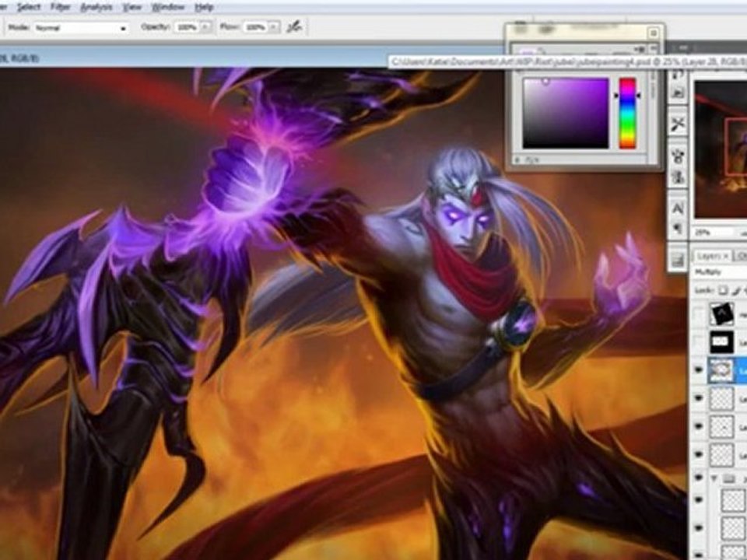Pick a shade in the purple color field
This screenshot has height=560, width=747.
click(x=566, y=114)
